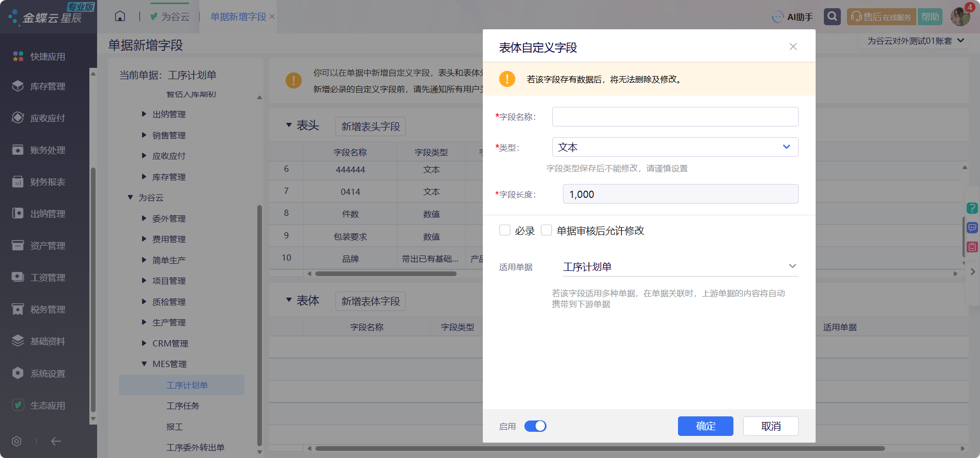
Task: Click the 取消 button
Action: [x=771, y=426]
